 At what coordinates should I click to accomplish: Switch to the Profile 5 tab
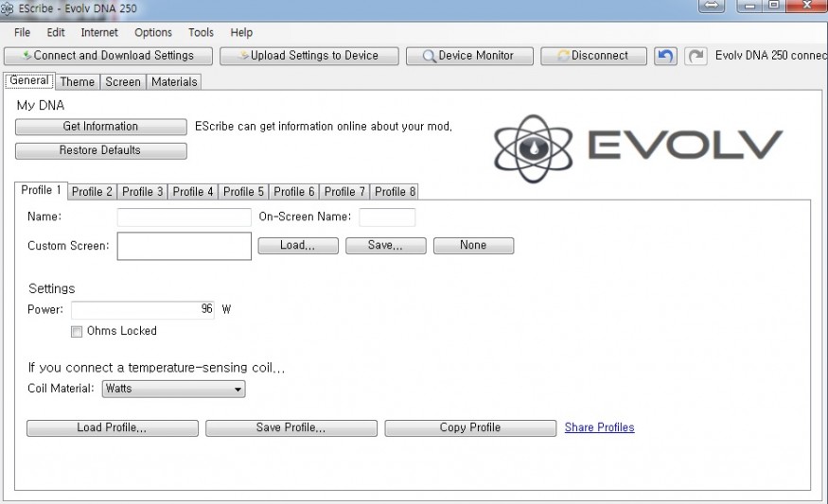tap(243, 192)
